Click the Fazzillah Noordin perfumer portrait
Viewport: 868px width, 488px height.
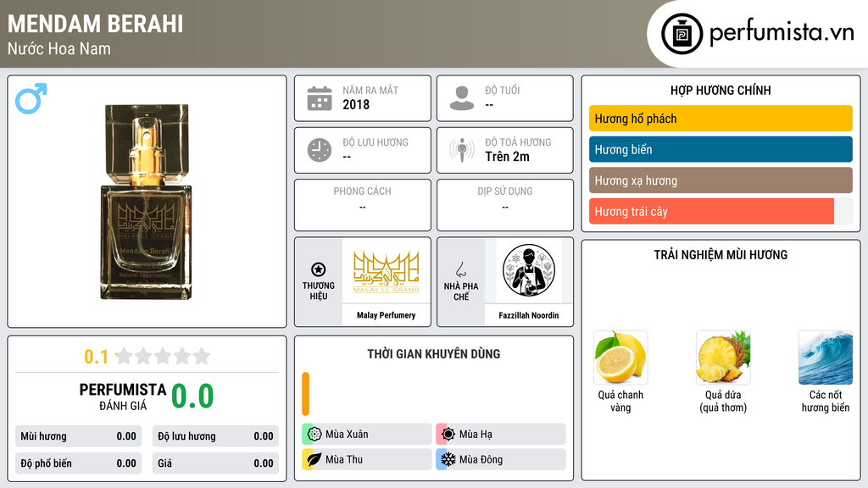coord(529,270)
